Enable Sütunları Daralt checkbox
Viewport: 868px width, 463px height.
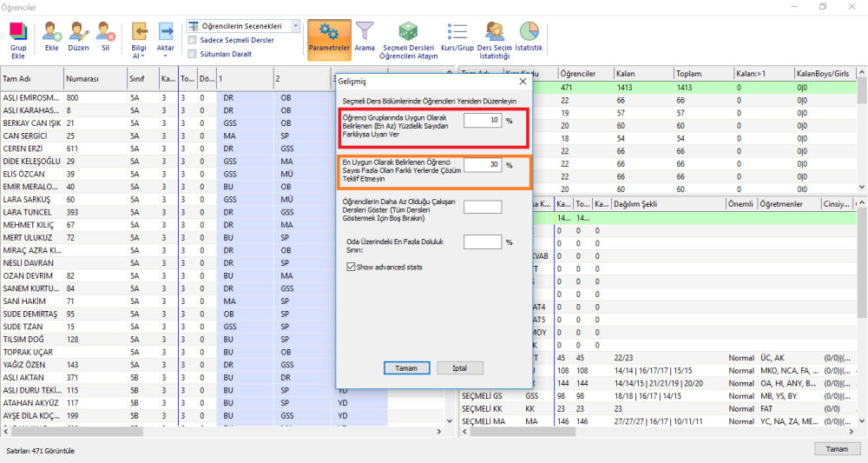point(193,54)
